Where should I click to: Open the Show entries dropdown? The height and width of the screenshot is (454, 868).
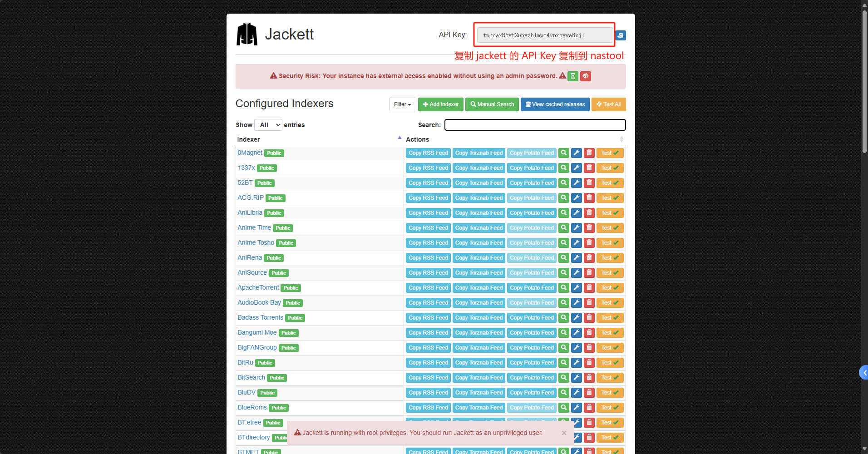coord(268,125)
